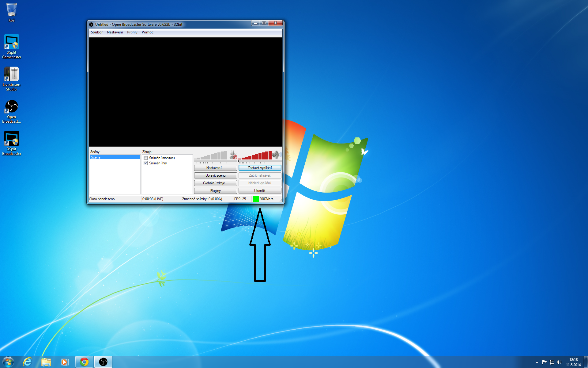Mute the microphone icon in OBS
This screenshot has height=368, width=588.
point(233,155)
